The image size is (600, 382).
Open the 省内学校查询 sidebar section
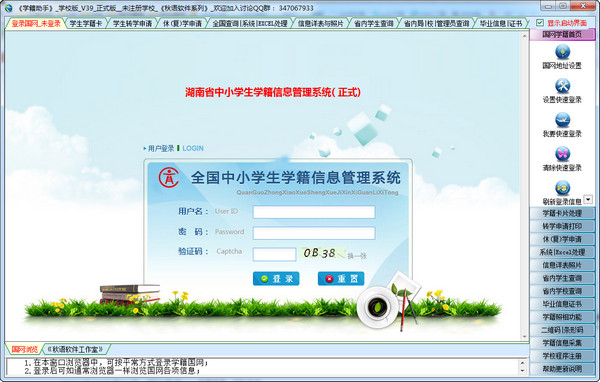pos(562,291)
